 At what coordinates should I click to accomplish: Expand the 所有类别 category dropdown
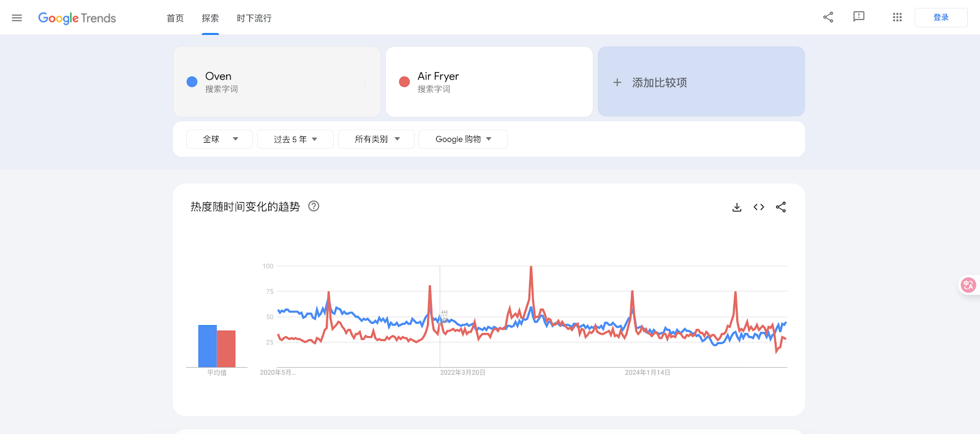[376, 139]
